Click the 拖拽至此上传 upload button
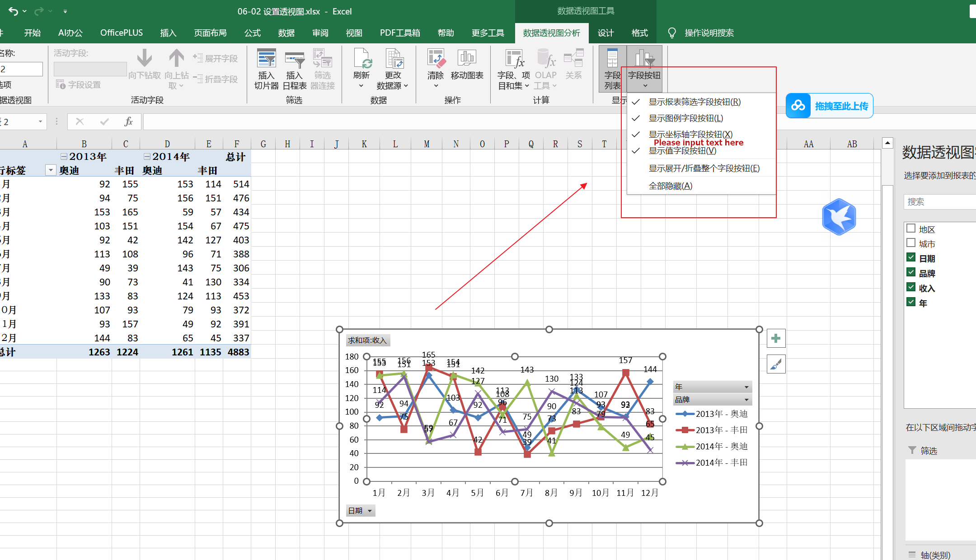 pyautogui.click(x=830, y=106)
